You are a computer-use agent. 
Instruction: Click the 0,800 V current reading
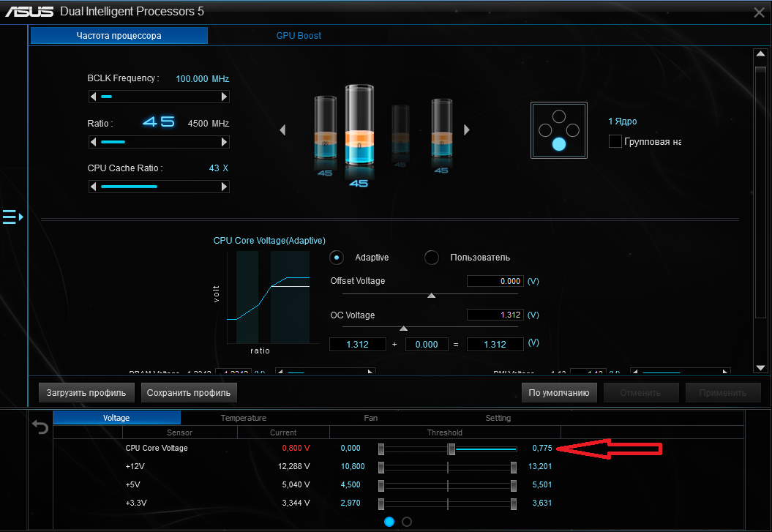[296, 448]
